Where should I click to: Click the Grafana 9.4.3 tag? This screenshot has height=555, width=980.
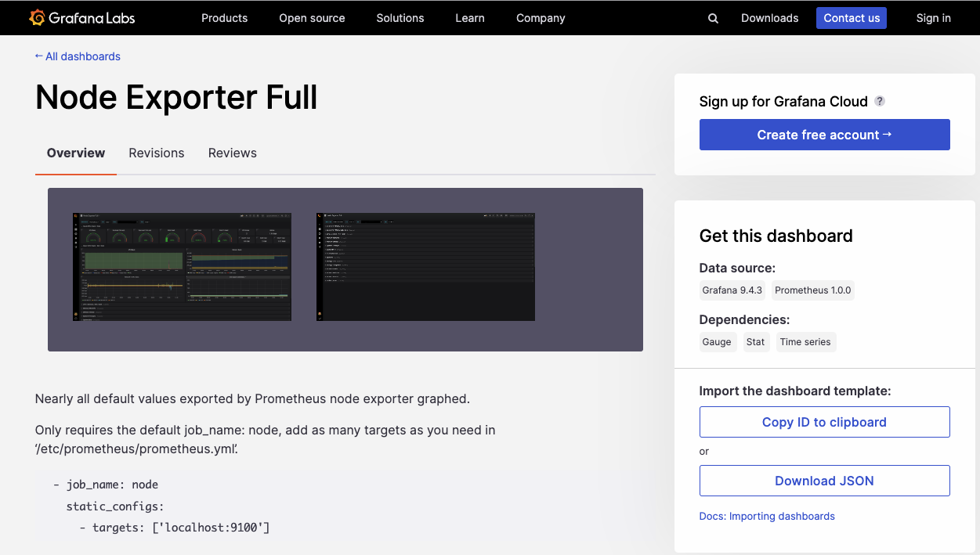pos(732,290)
